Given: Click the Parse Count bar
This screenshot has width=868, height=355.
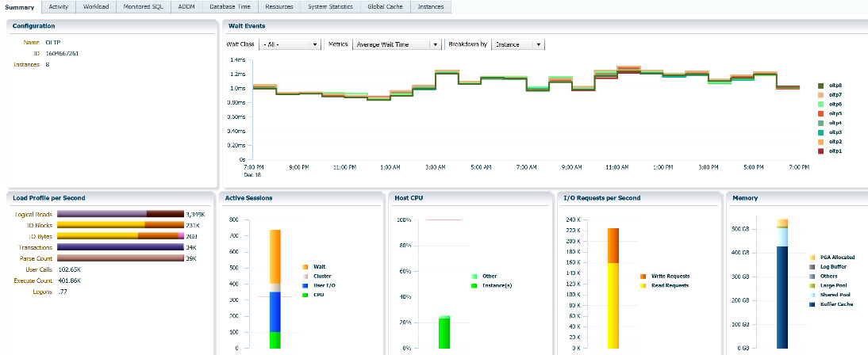Looking at the screenshot, I should [x=121, y=258].
